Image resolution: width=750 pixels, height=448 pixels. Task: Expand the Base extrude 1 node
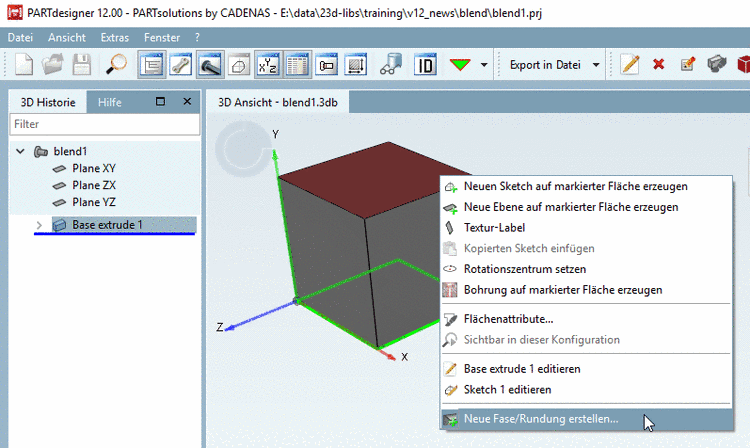(x=39, y=225)
